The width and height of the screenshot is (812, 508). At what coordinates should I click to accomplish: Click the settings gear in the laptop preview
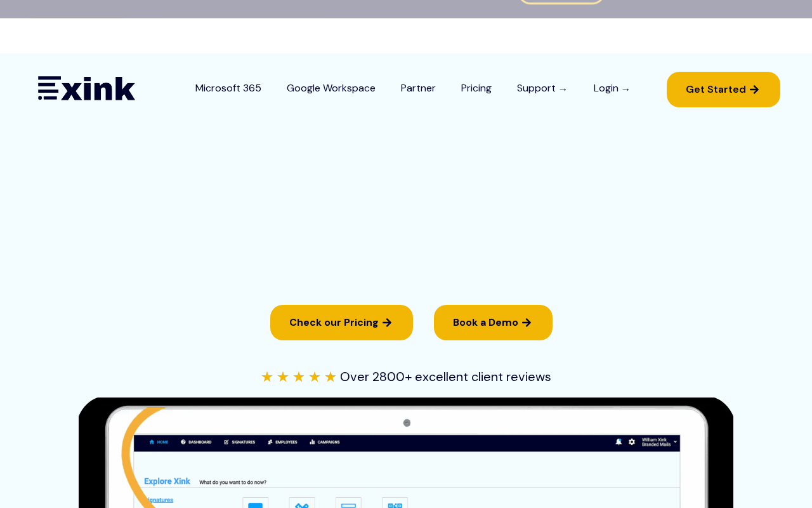point(632,441)
